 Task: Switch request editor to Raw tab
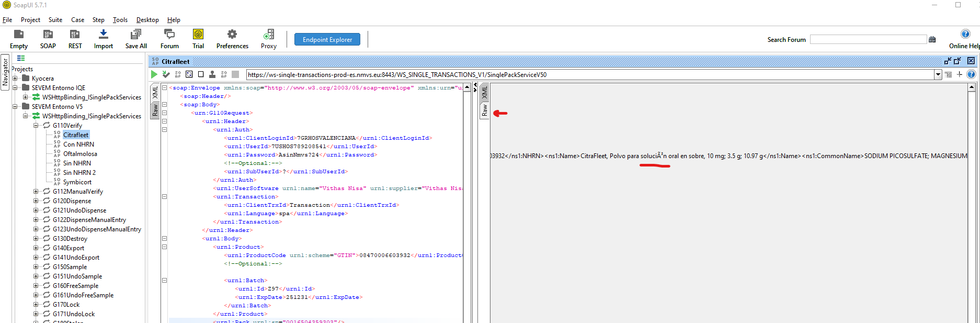click(x=155, y=110)
